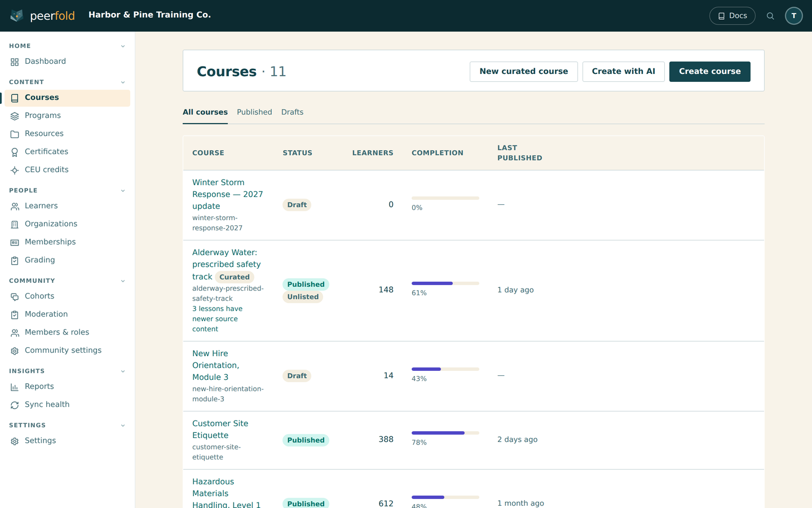This screenshot has height=508, width=812.
Task: Click the Resources folder icon
Action: (x=15, y=134)
